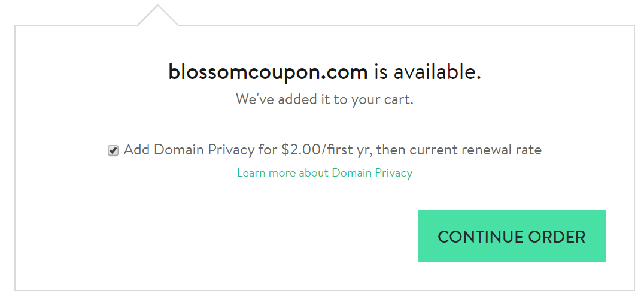This screenshot has width=644, height=303.
Task: Open the Learn more about Domain Privacy link
Action: point(324,172)
